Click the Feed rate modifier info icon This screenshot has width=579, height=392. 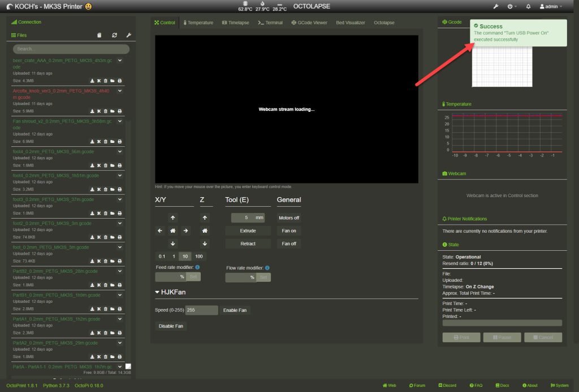coord(197,267)
